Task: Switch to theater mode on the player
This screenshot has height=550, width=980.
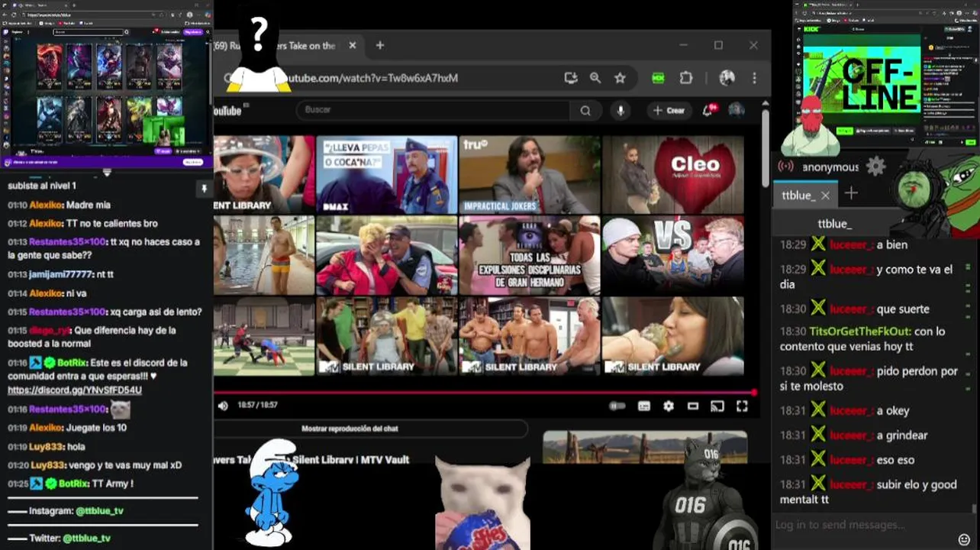Action: 693,406
